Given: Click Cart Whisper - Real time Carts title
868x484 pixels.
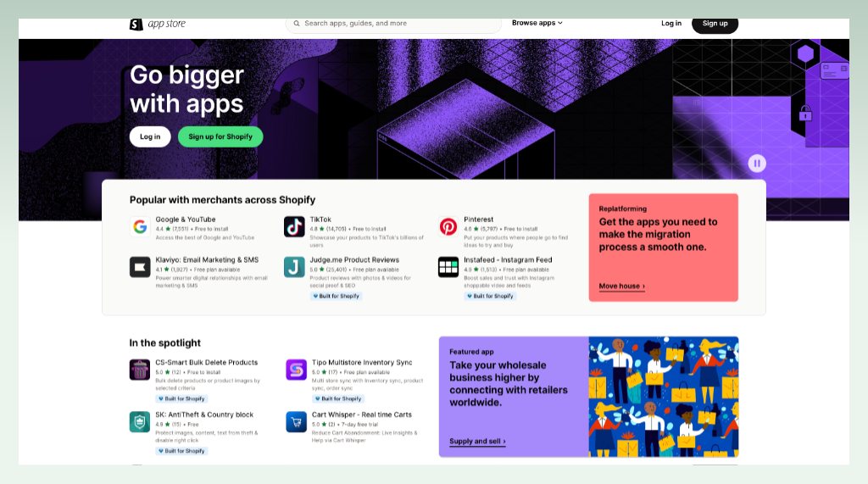Looking at the screenshot, I should point(361,414).
